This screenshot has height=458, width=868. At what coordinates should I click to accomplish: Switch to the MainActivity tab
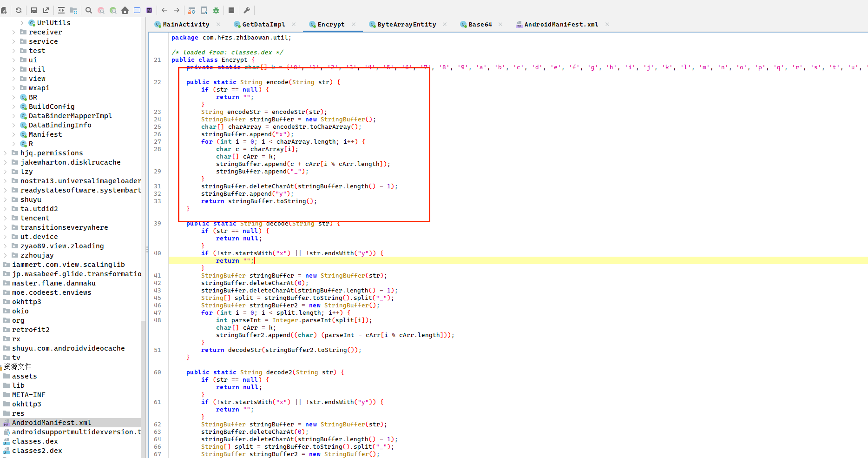[x=185, y=25]
